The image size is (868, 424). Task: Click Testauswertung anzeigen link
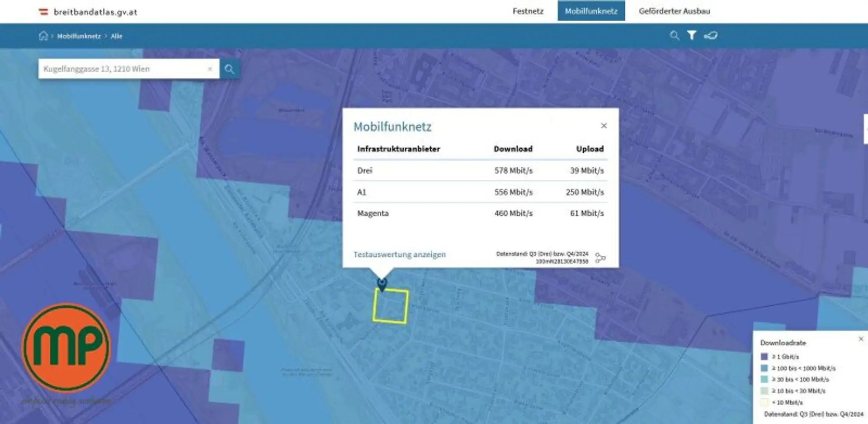[x=400, y=254]
